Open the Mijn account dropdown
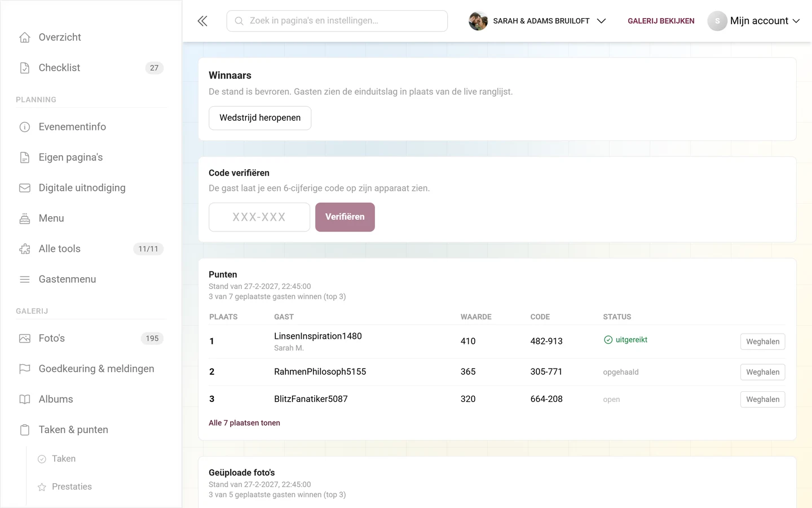The width and height of the screenshot is (812, 508). tap(754, 21)
